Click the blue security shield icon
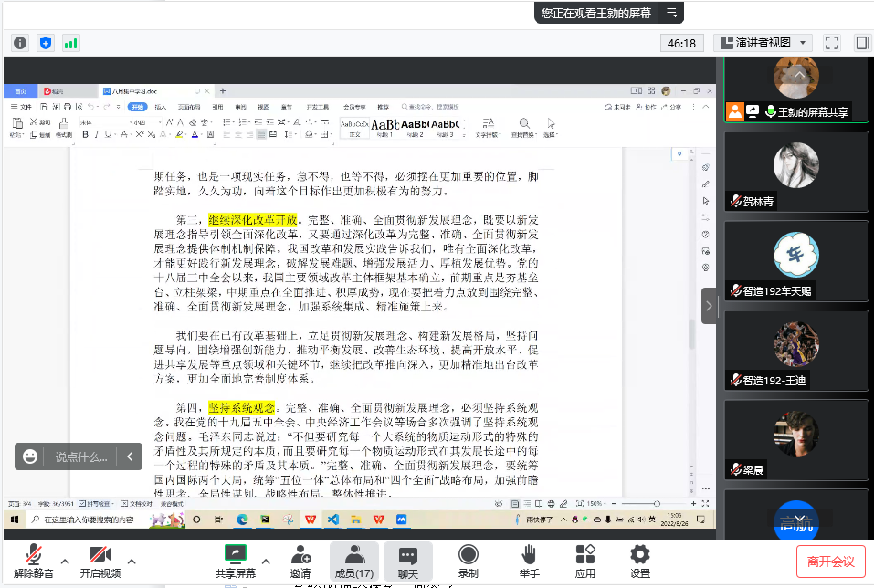This screenshot has height=588, width=874. click(46, 43)
